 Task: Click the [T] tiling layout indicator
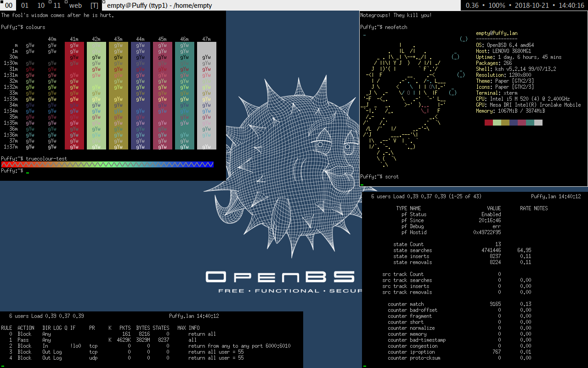tap(94, 6)
